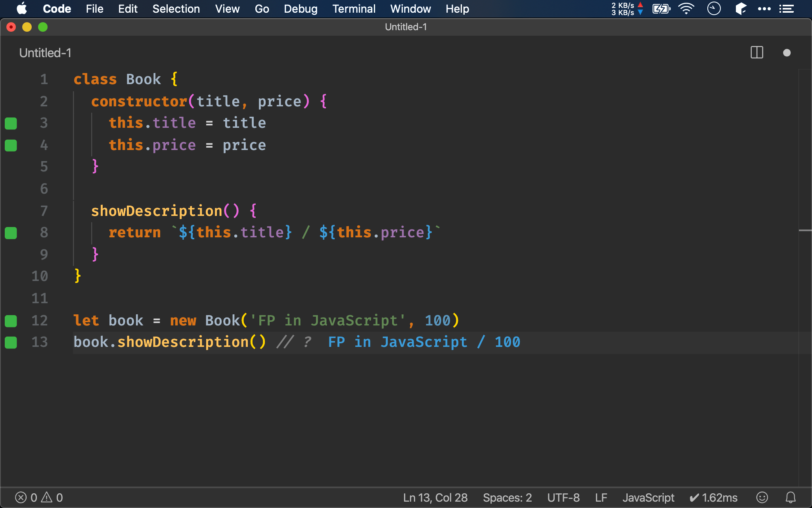This screenshot has height=508, width=812.
Task: Click the minimap scrollbar at right edge
Action: [805, 230]
